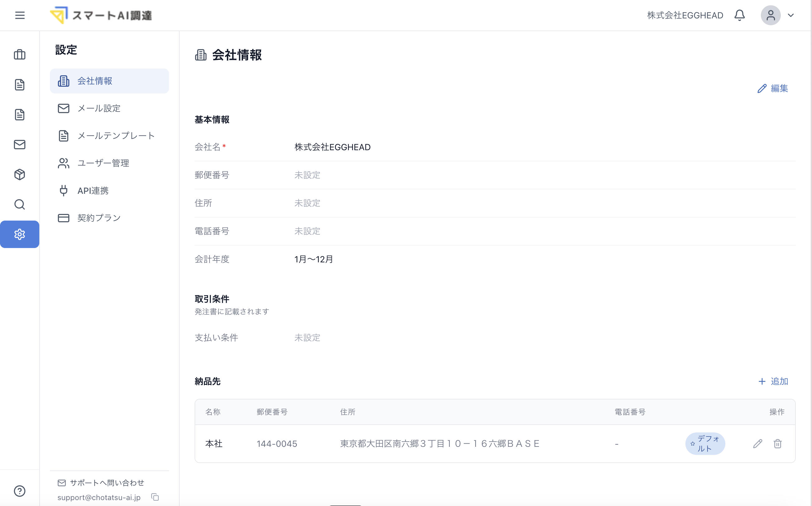
Task: Open メール設定 settings page
Action: (109, 108)
